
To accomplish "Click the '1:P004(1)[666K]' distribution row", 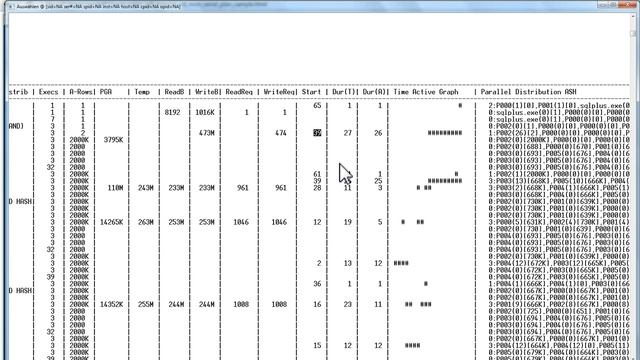I will (x=559, y=284).
